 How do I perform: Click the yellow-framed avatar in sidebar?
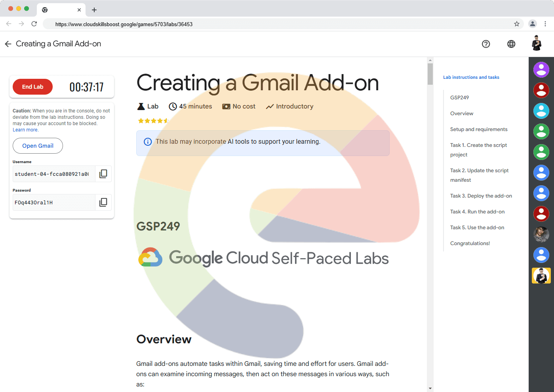[x=541, y=276]
